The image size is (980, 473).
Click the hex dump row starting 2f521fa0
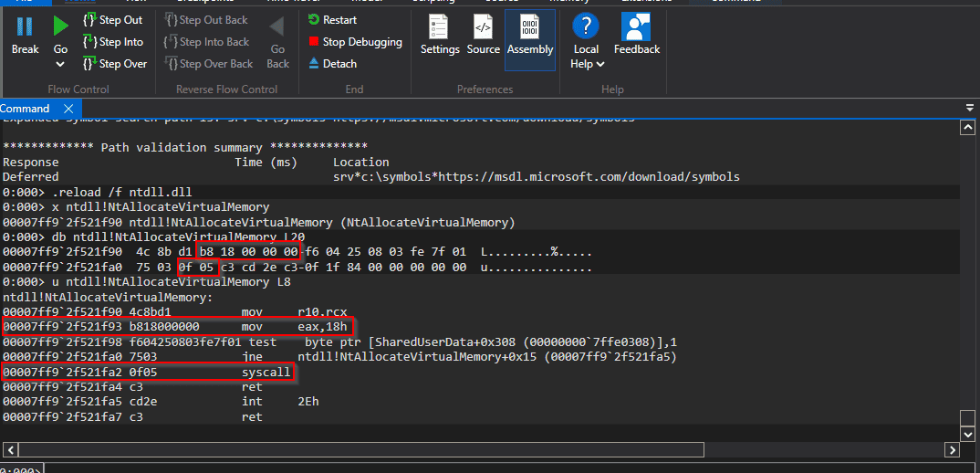pyautogui.click(x=297, y=268)
